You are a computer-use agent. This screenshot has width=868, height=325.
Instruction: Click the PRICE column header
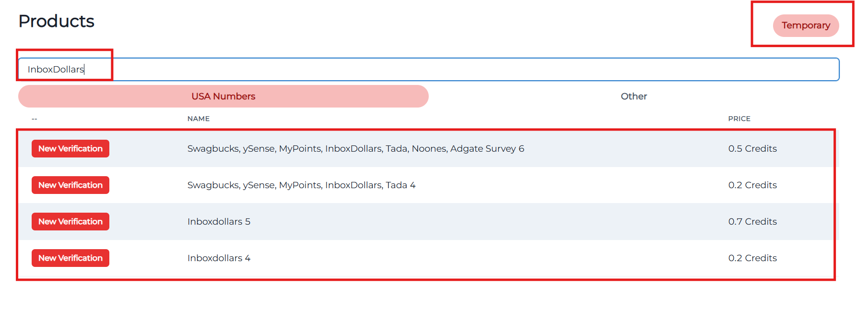739,119
